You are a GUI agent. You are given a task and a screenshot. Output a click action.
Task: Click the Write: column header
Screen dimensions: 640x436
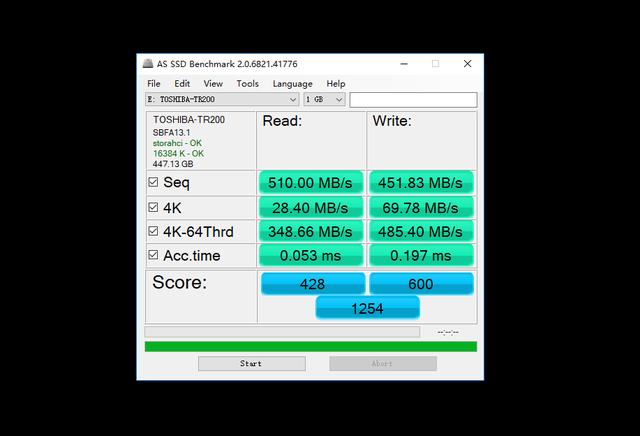click(392, 121)
